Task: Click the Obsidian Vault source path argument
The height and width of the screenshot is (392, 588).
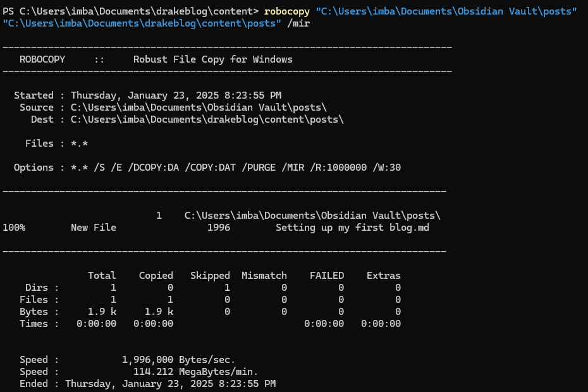Action: click(x=446, y=11)
